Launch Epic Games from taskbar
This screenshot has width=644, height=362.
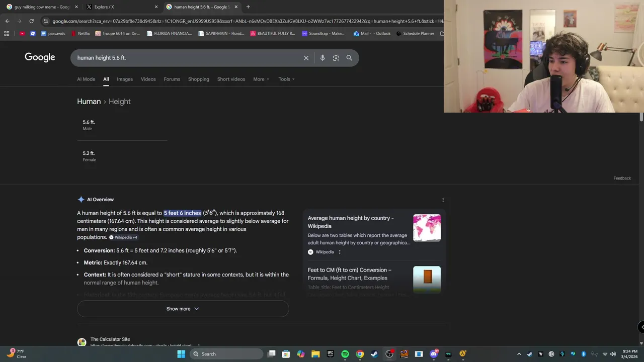click(x=330, y=354)
